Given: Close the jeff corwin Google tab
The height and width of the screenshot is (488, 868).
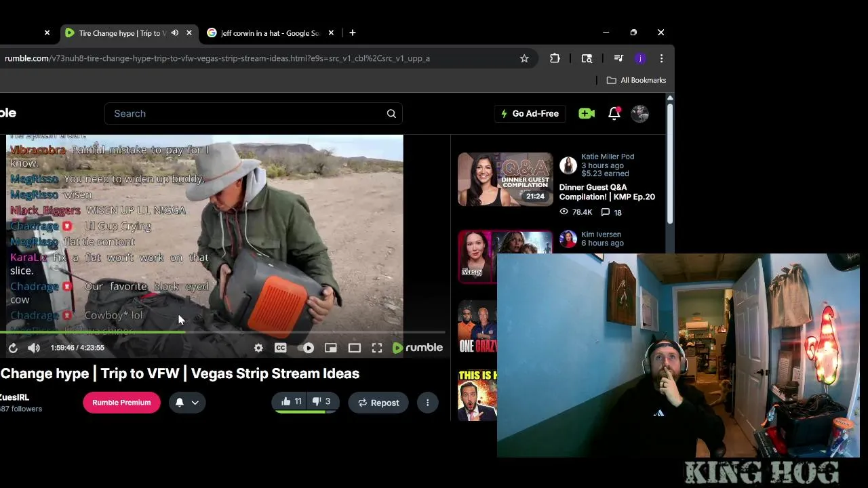Looking at the screenshot, I should click(x=331, y=33).
